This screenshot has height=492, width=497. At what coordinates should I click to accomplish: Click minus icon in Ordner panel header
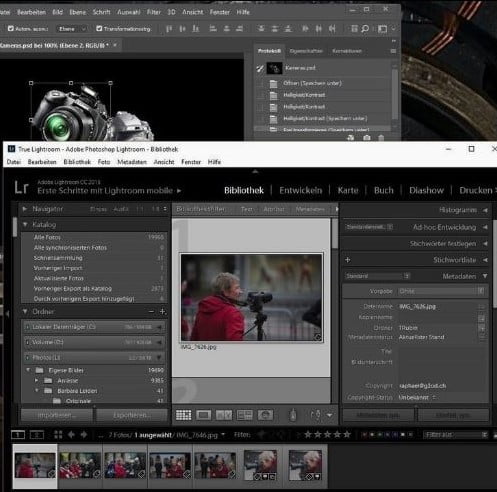151,311
